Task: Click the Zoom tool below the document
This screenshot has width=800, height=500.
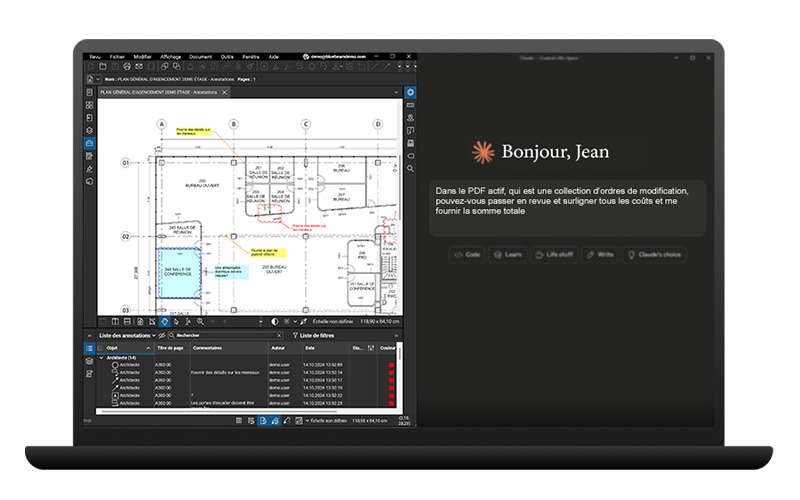Action: click(x=200, y=321)
